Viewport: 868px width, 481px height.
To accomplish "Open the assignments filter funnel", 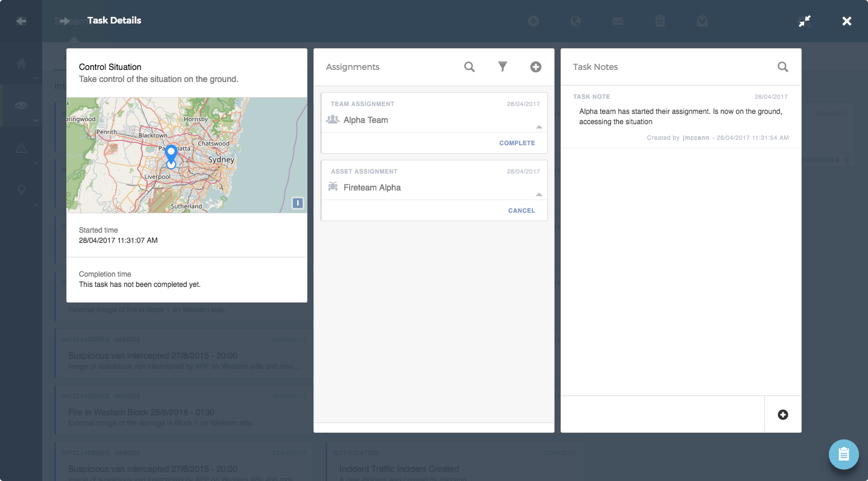I will click(x=502, y=67).
